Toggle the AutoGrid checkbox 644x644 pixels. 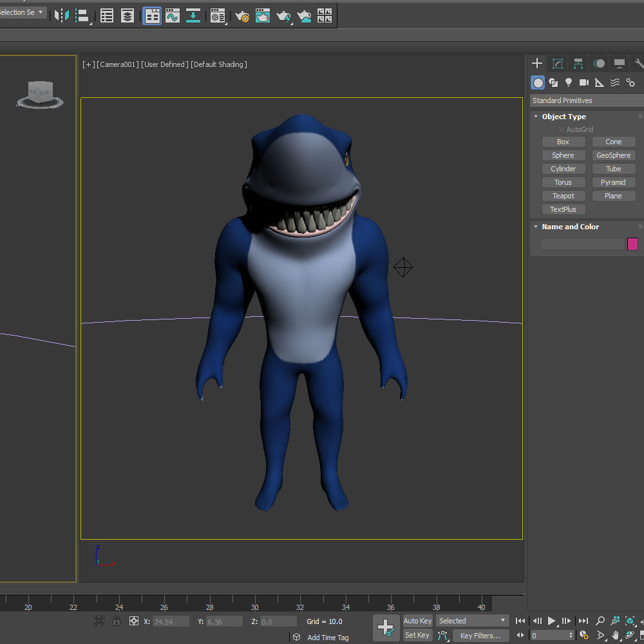coord(561,130)
